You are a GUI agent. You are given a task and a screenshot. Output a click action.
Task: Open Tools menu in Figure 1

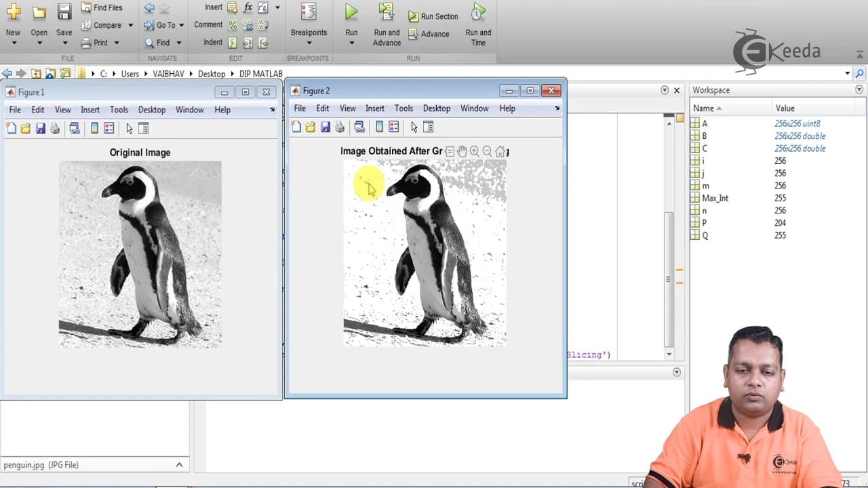tap(119, 110)
